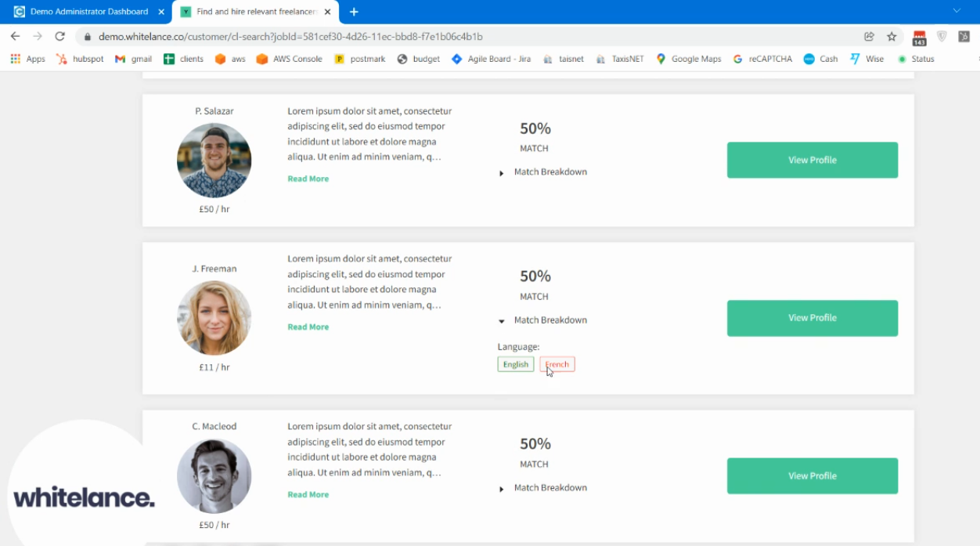The image size is (980, 546).
Task: Open the red calendar extension showing 143
Action: (919, 37)
